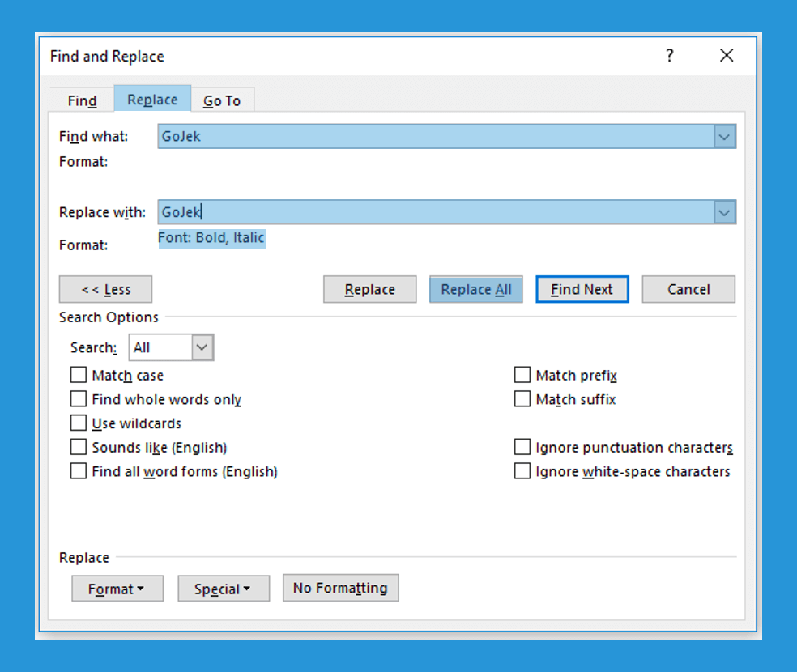The width and height of the screenshot is (797, 672).
Task: Toggle the Use wildcards checkbox
Action: click(x=79, y=423)
